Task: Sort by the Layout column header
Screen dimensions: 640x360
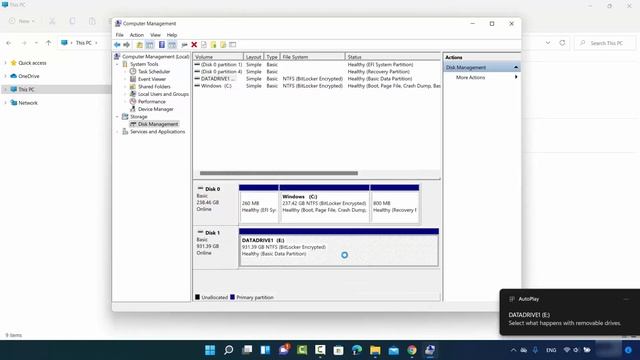Action: pos(253,57)
